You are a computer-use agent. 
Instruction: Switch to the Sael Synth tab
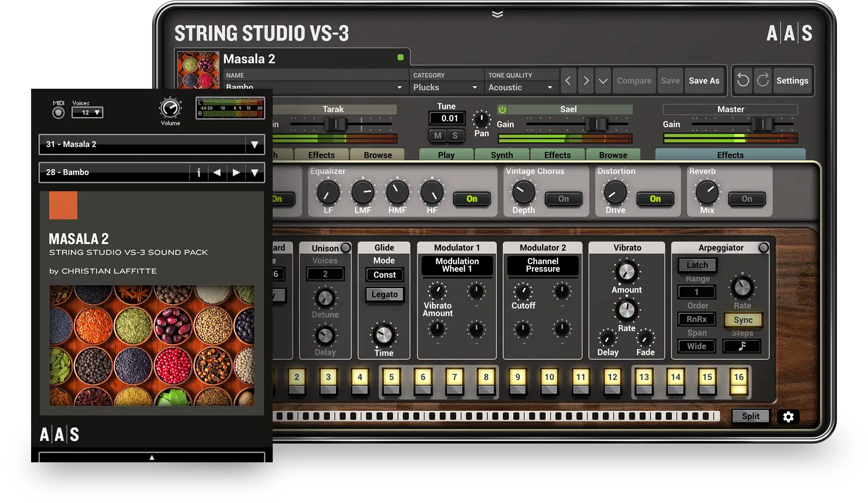pos(502,155)
